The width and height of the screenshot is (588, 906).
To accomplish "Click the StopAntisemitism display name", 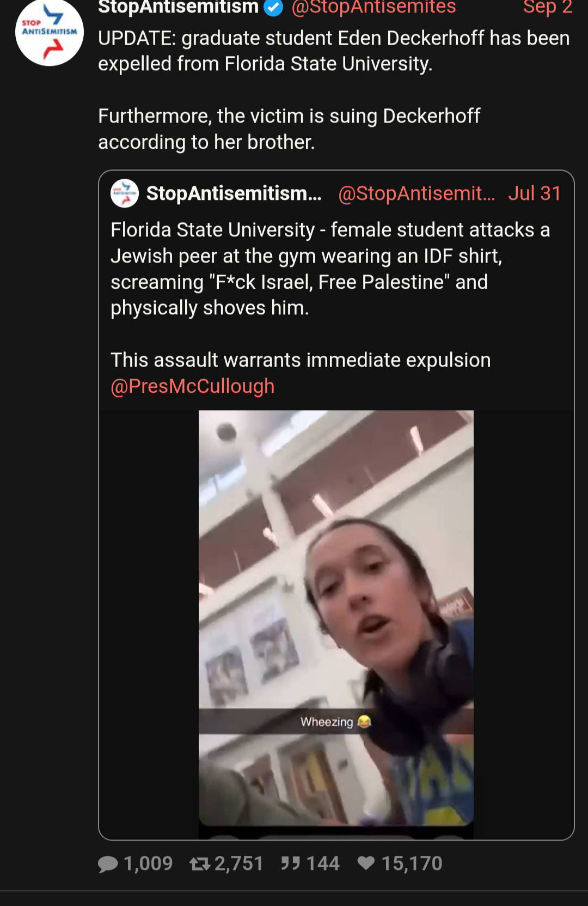I will (178, 8).
